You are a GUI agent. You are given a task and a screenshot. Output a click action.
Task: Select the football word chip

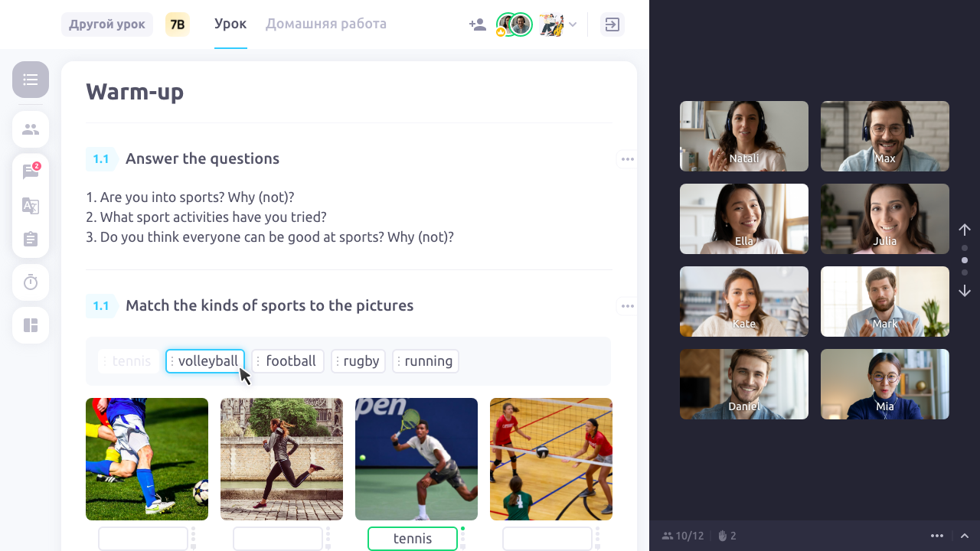[288, 361]
